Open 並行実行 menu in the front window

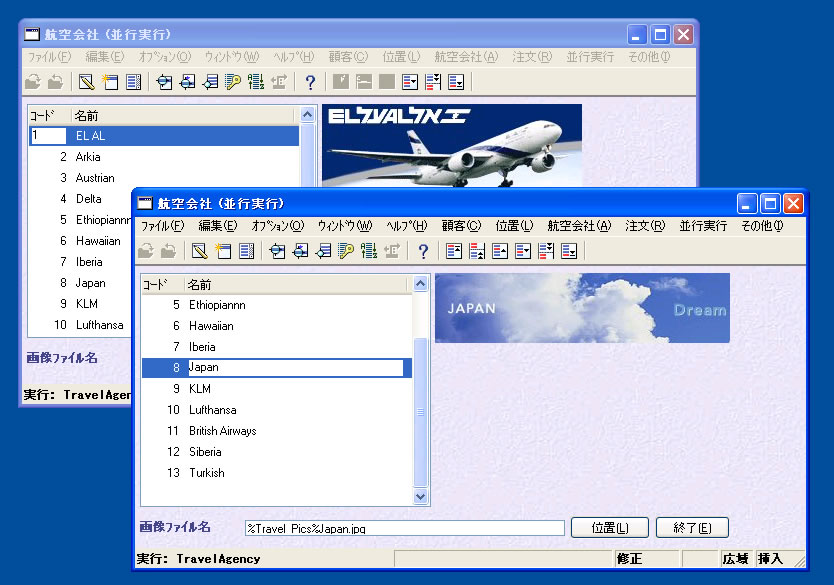(x=703, y=226)
